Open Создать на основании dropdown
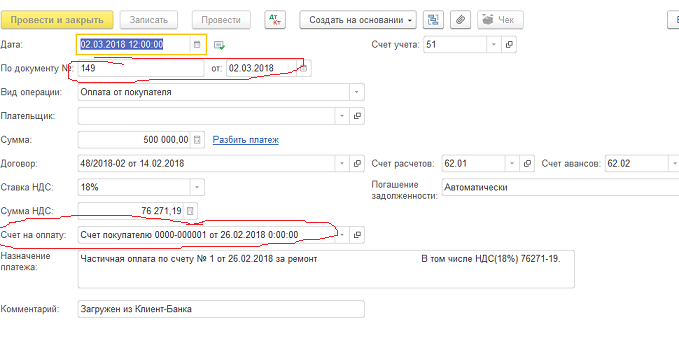 pyautogui.click(x=358, y=20)
